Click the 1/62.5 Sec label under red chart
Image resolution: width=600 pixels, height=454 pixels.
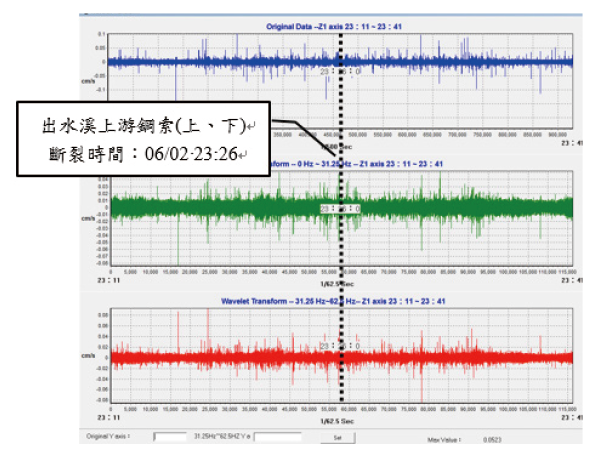pos(341,421)
